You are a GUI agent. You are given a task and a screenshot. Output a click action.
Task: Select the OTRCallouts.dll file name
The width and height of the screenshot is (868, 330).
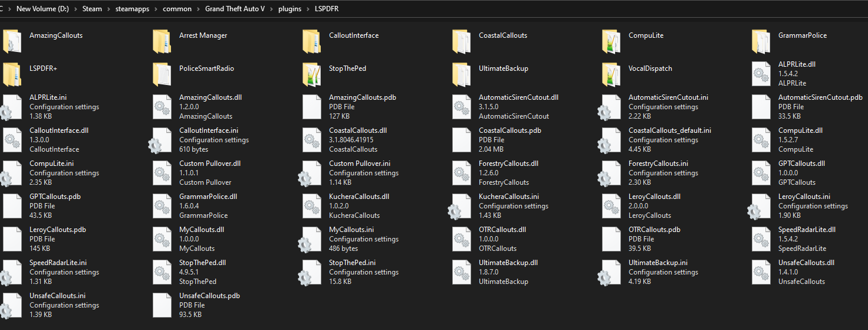coord(502,230)
